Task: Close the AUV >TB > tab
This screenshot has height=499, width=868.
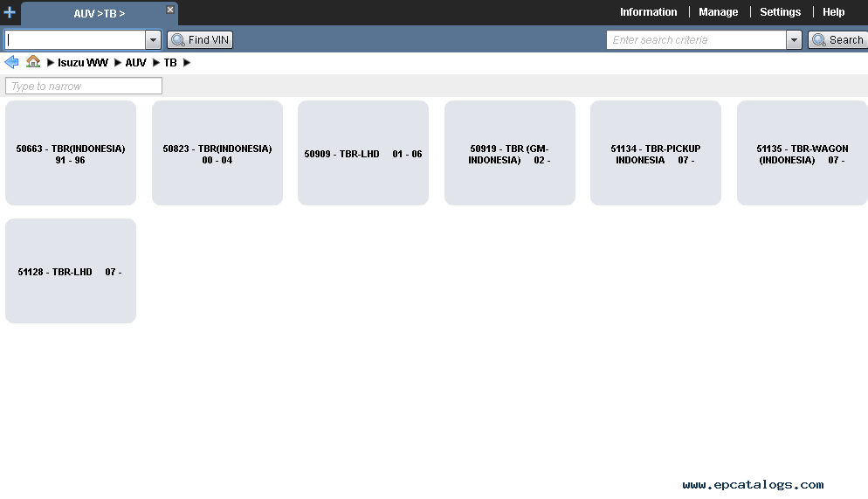Action: [x=170, y=10]
